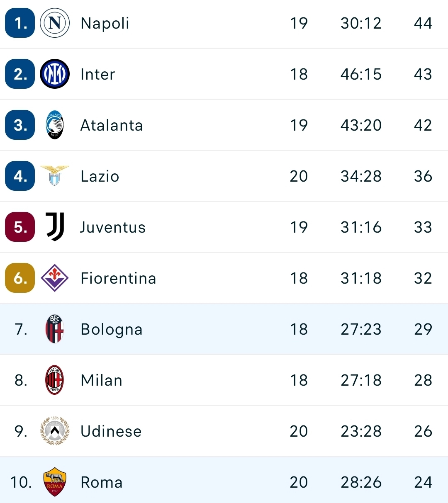Select the rank 1 position badge
This screenshot has height=503, width=448.
tap(19, 23)
